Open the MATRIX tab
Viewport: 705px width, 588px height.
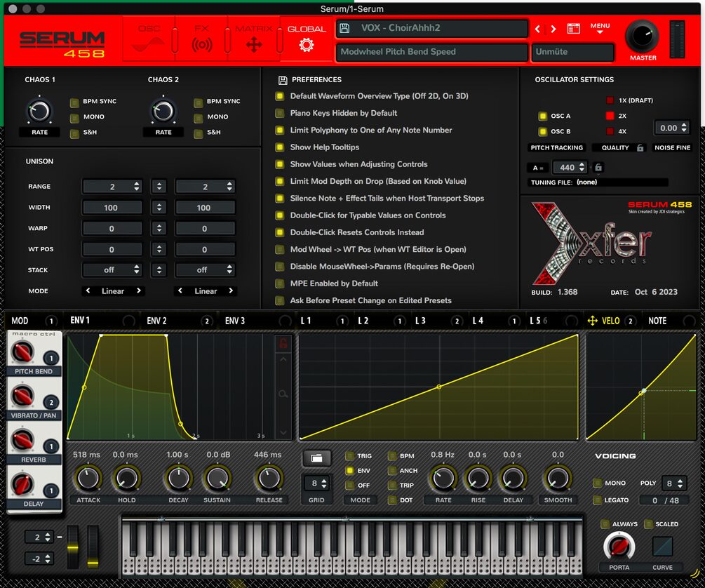tap(253, 39)
